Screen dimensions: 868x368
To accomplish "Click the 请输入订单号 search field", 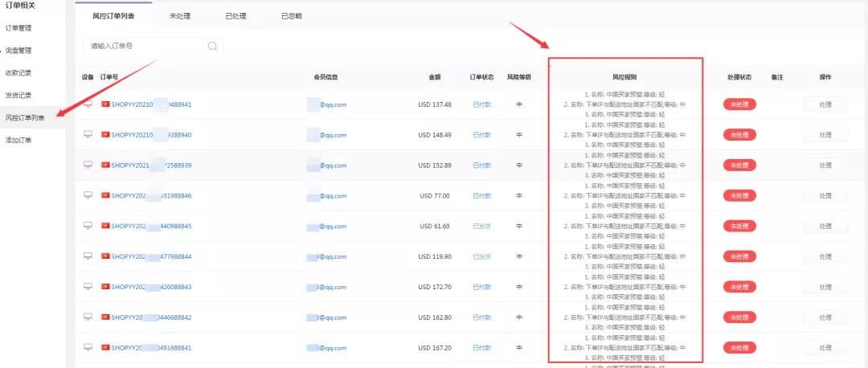I will (143, 46).
